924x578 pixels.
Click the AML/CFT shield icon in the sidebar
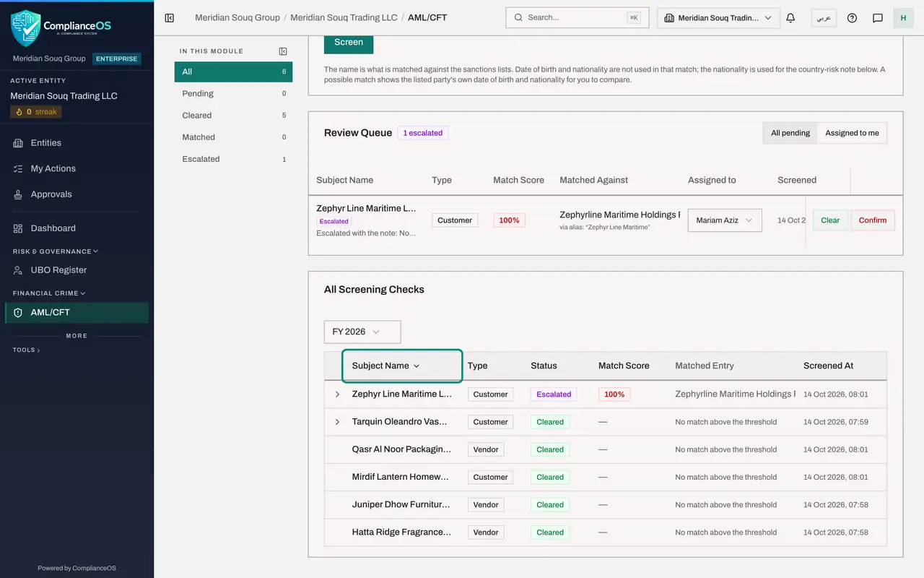(x=18, y=313)
